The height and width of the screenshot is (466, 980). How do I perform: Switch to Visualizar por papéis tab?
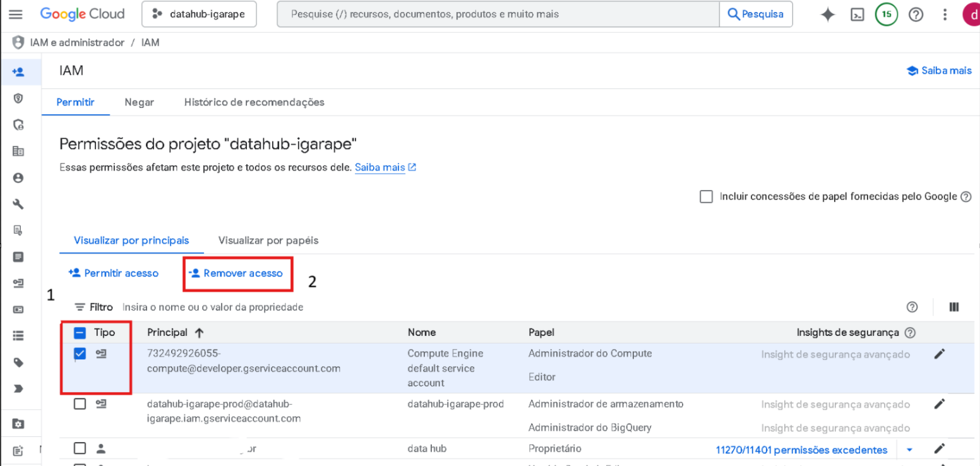[268, 241]
